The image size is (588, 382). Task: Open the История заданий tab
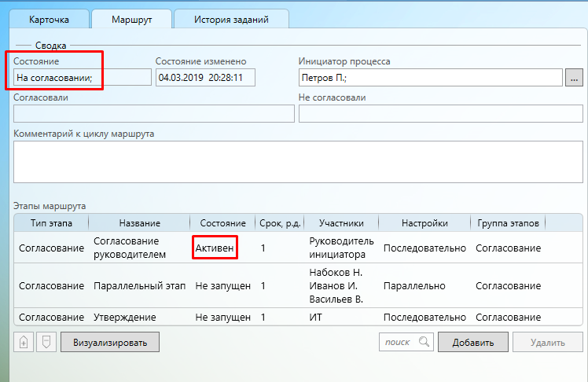(x=230, y=18)
